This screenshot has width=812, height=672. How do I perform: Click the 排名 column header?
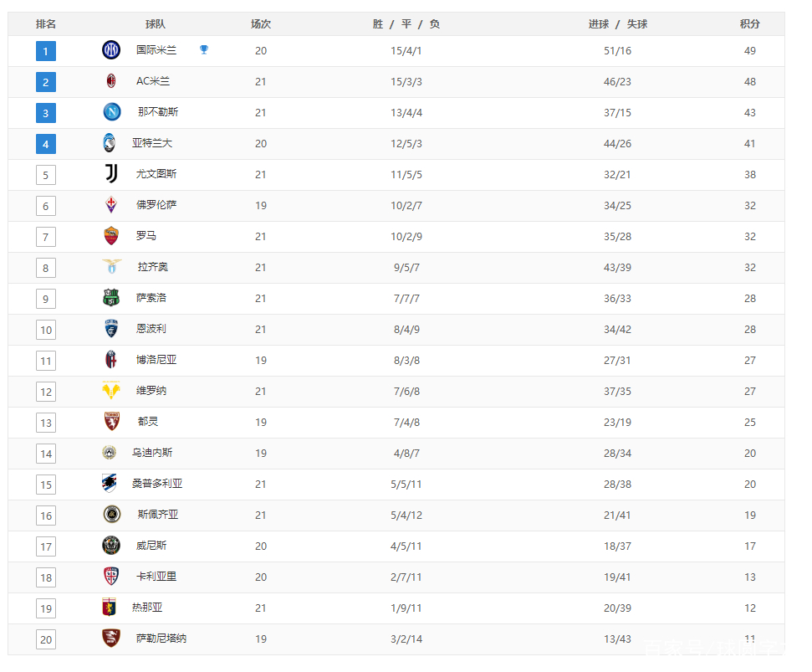(x=45, y=23)
